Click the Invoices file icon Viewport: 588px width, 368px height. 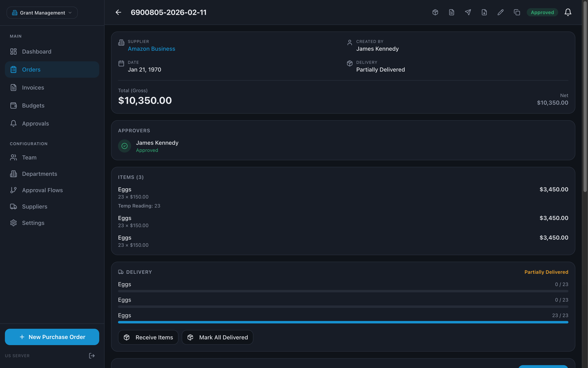pyautogui.click(x=13, y=88)
